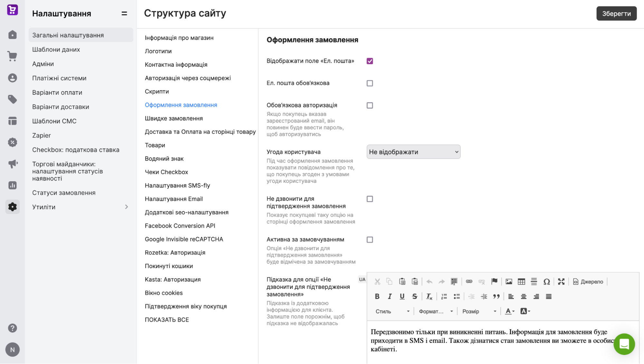Insert a table via editor toolbar
644x364 pixels.
point(521,282)
